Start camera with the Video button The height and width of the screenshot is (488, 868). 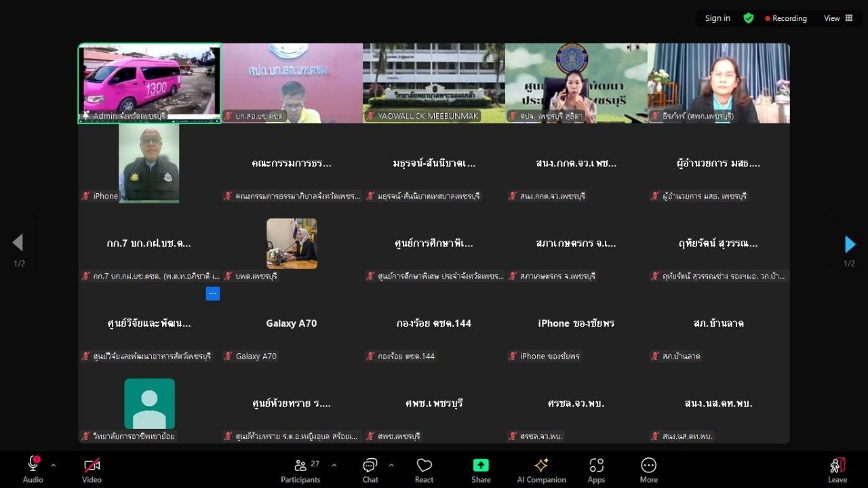[x=92, y=466]
